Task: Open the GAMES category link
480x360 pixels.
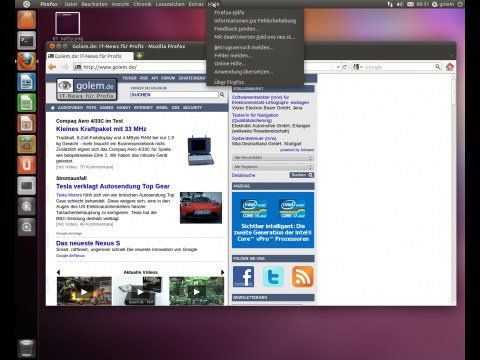Action: pos(106,108)
